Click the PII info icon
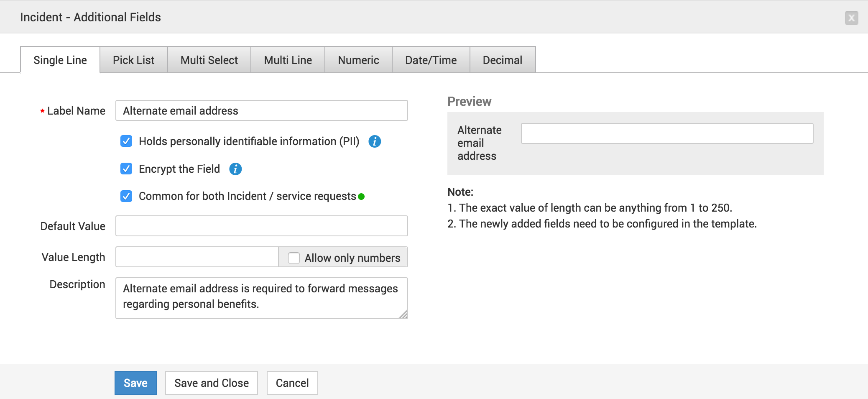The height and width of the screenshot is (399, 868). 375,141
